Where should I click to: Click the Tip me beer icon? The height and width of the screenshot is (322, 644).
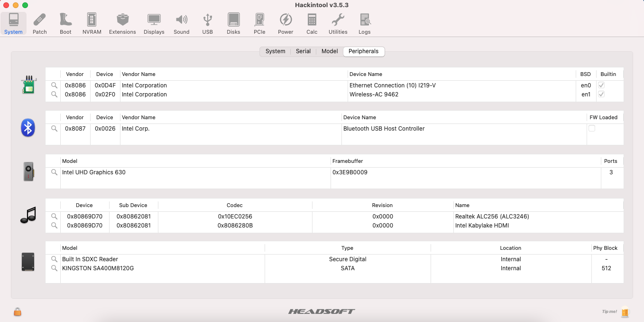[x=625, y=312]
